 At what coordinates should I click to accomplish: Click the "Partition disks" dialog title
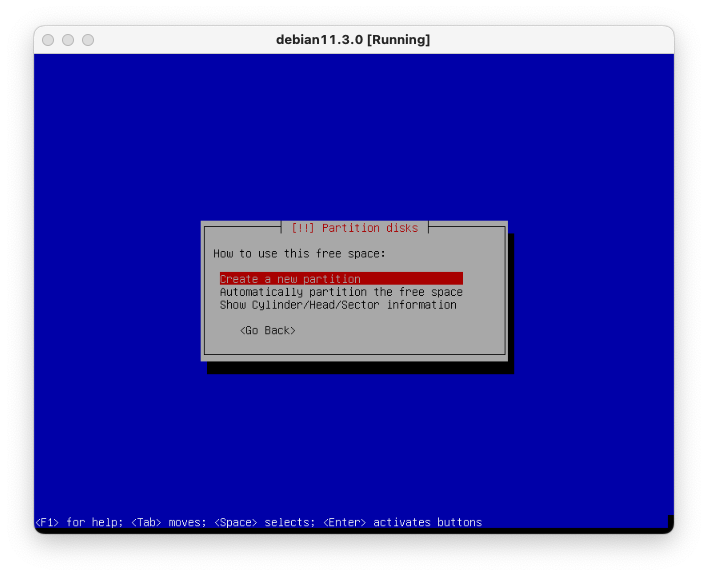tap(369, 228)
